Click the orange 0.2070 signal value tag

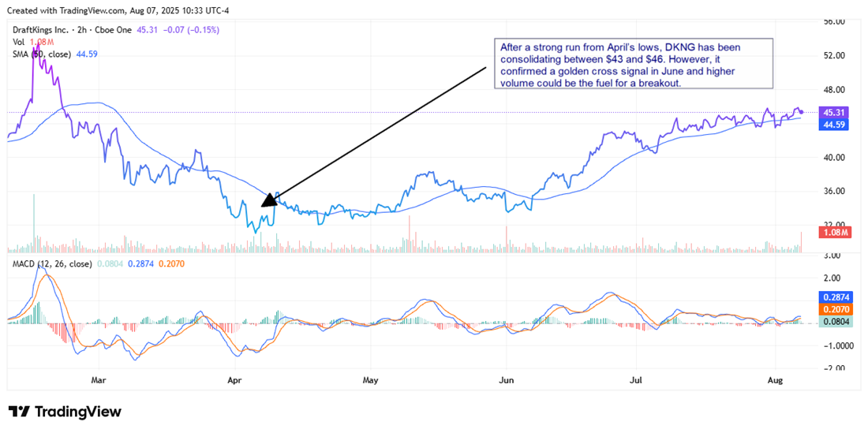click(x=833, y=311)
